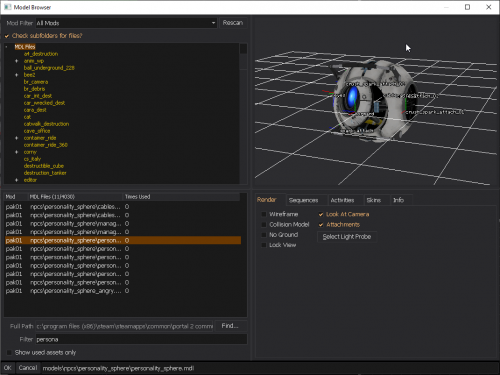Image resolution: width=500 pixels, height=375 pixels.
Task: Switch to the Skins tab
Action: [374, 200]
